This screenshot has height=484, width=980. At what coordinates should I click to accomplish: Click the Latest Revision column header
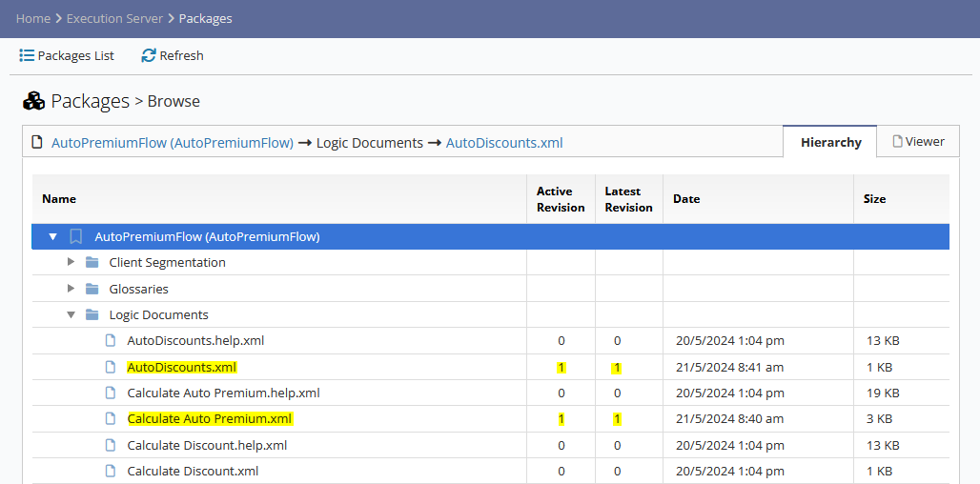[629, 199]
